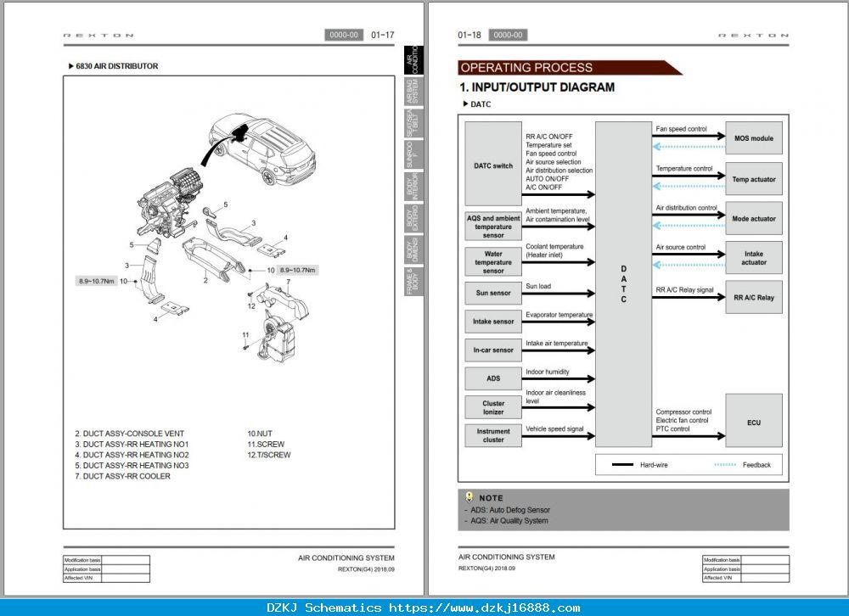Click the 'RR A/C Relay signal' label
The image size is (849, 616).
coord(684,290)
